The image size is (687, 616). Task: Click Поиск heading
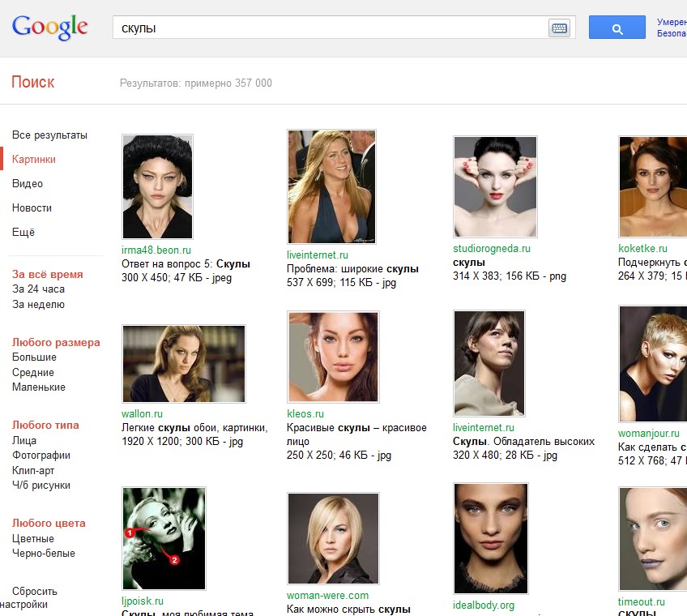(x=33, y=82)
